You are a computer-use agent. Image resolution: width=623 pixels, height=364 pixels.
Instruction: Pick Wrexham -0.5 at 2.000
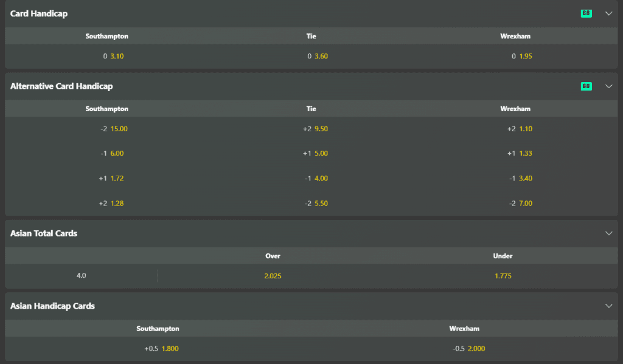[x=464, y=349]
